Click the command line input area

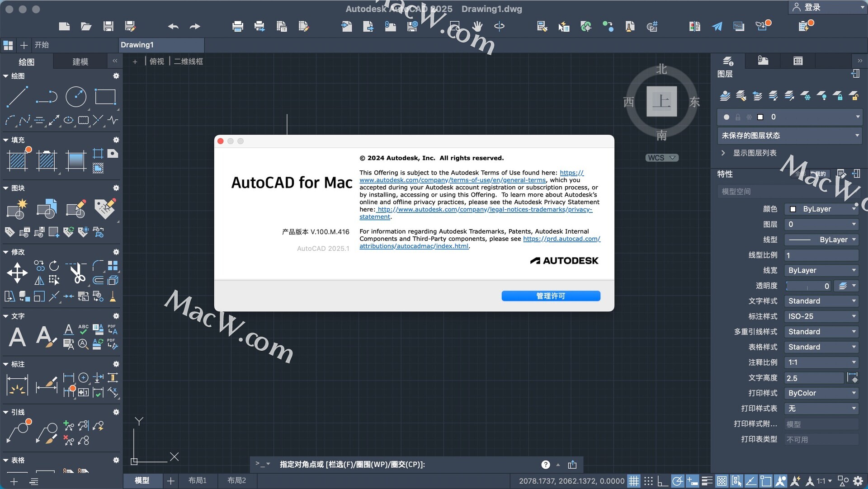407,465
